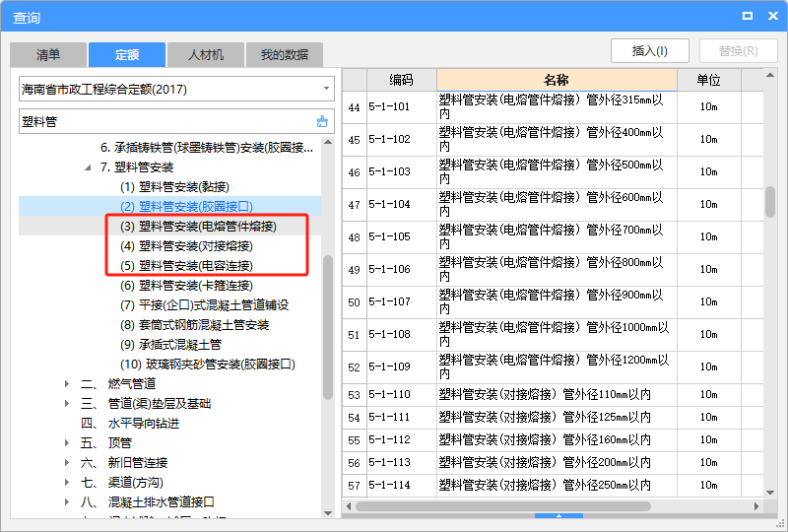Select (9) 承插式混凝土管
This screenshot has height=532, width=788.
170,345
